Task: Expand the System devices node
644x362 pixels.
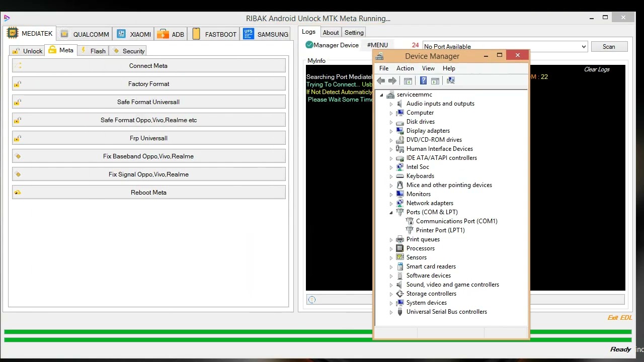Action: tap(391, 303)
